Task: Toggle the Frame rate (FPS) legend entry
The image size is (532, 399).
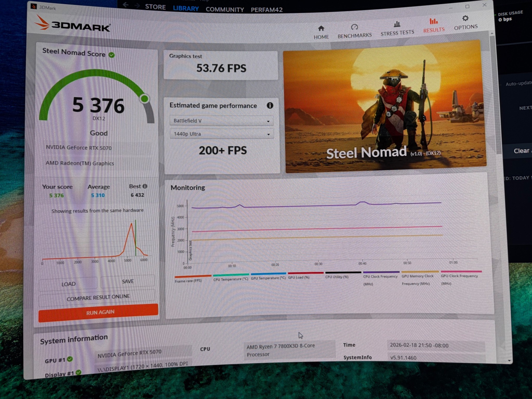Action: (x=193, y=278)
